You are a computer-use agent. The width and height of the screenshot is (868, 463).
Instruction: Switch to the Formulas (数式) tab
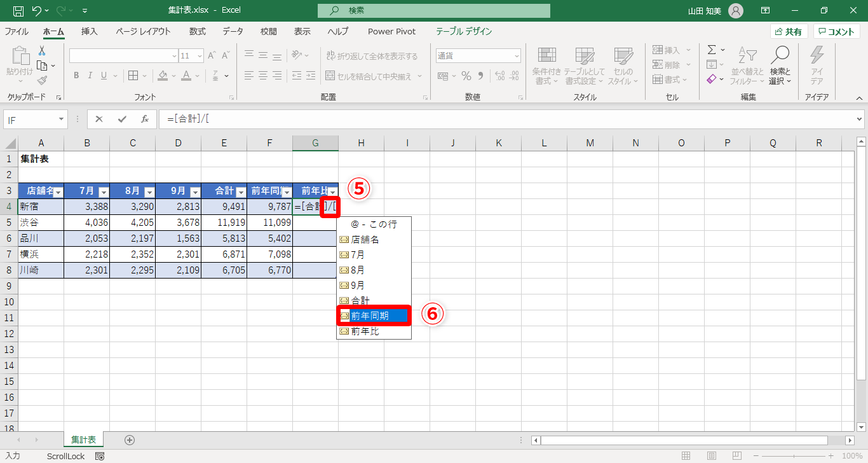[x=198, y=31]
